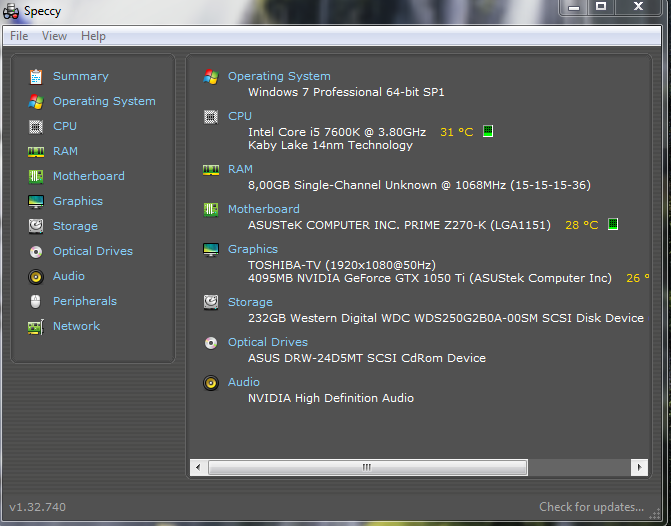Screen dimensions: 671x526
Task: Click the horizontal scrollbar left arrow
Action: pos(198,467)
